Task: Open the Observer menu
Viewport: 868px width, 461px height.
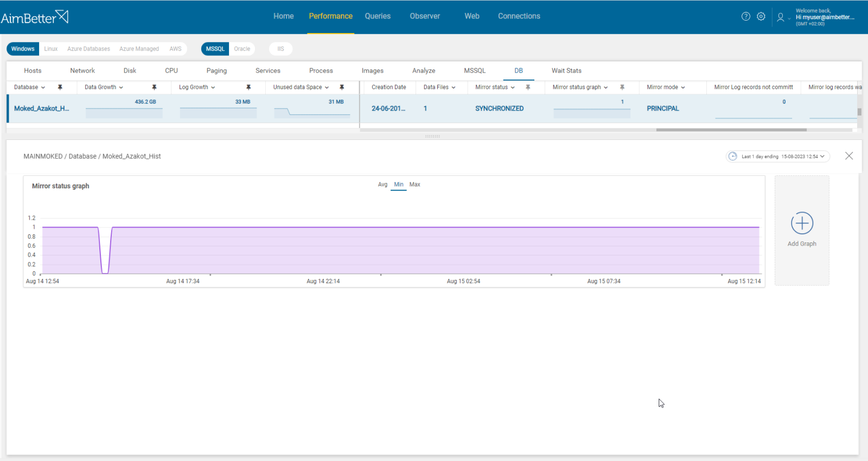Action: click(x=425, y=16)
